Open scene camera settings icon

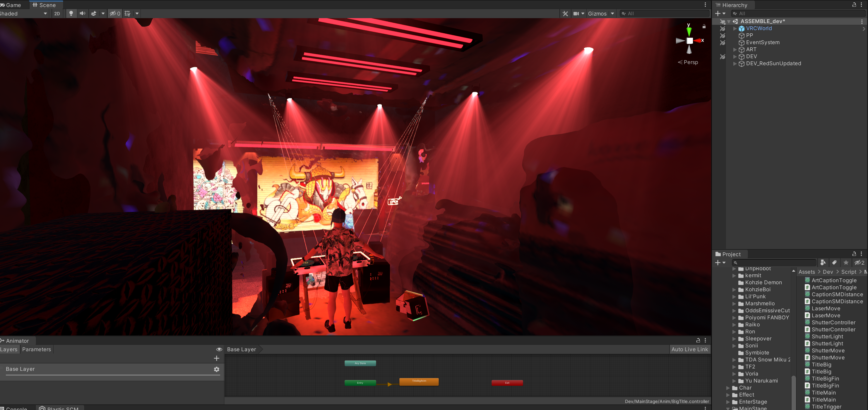click(x=576, y=13)
